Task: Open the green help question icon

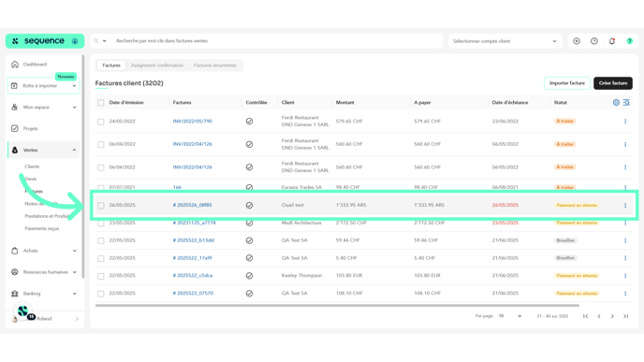Action: click(630, 41)
